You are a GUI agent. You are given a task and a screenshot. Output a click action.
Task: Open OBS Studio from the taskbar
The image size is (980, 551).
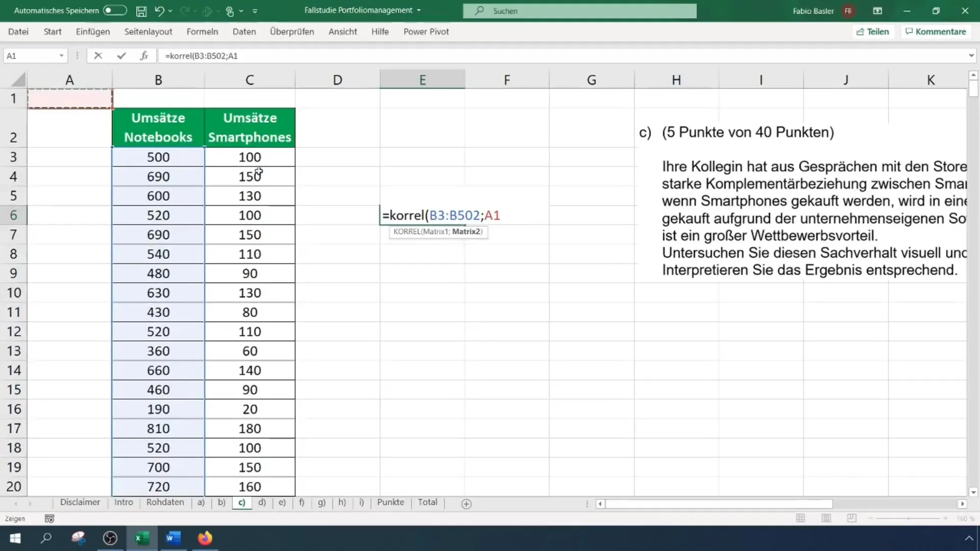click(x=110, y=538)
